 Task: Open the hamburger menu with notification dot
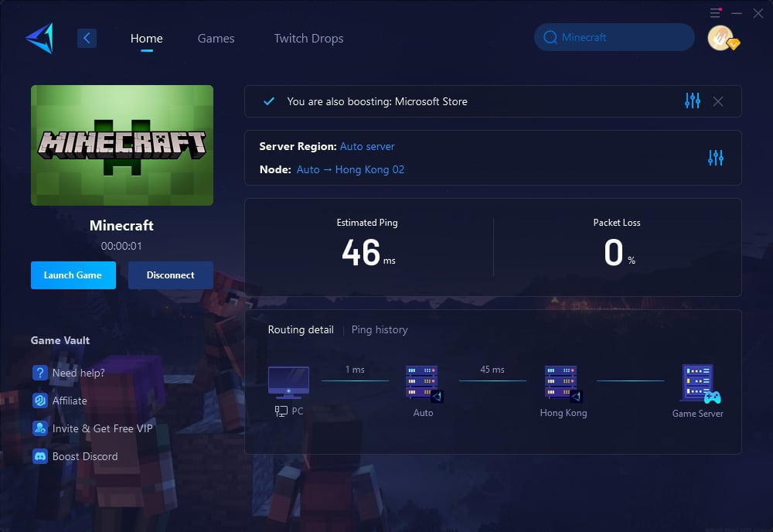pyautogui.click(x=715, y=13)
